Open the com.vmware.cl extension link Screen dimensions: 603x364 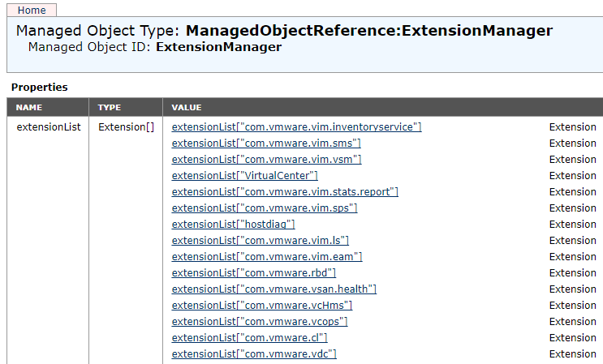(250, 337)
